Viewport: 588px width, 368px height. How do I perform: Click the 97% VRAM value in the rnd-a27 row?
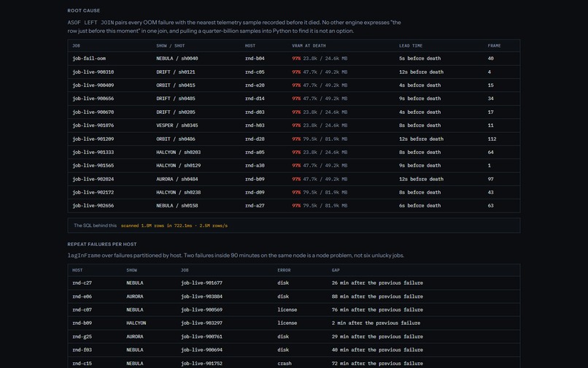coord(296,206)
